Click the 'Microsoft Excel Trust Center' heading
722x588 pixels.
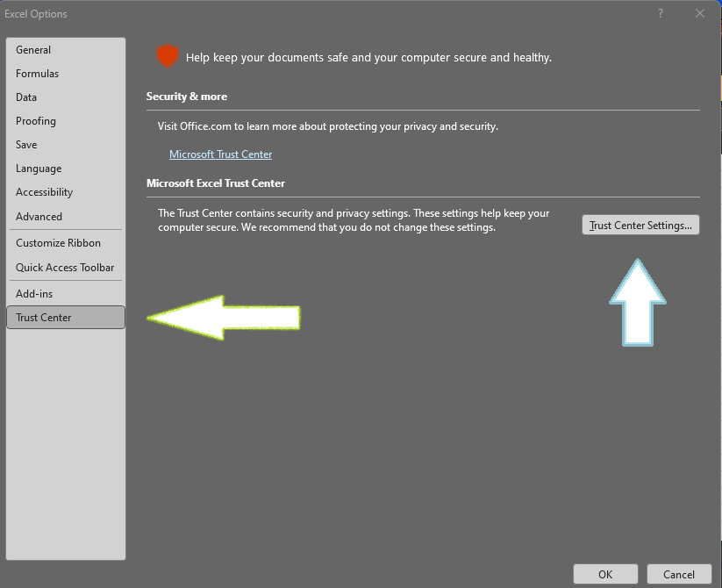pyautogui.click(x=216, y=183)
